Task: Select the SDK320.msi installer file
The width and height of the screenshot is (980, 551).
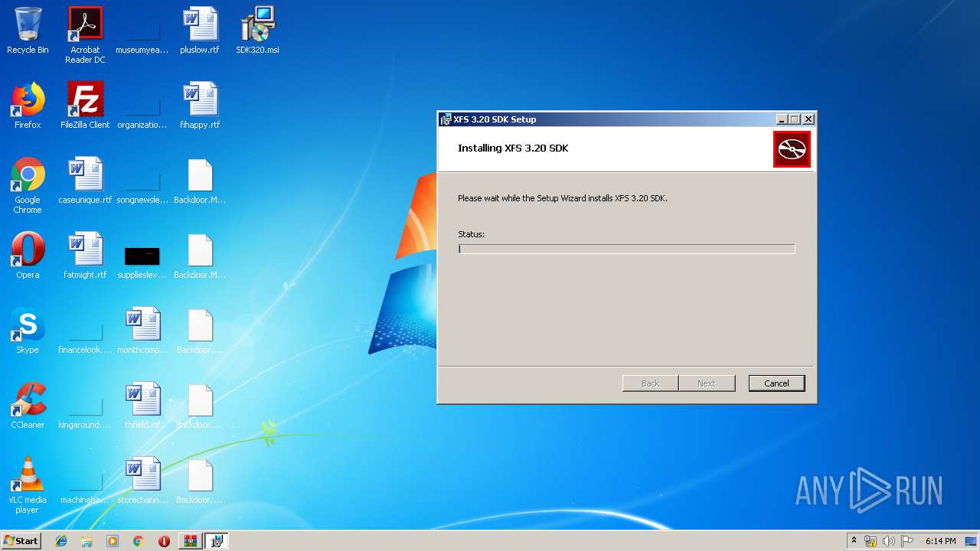Action: [x=257, y=31]
